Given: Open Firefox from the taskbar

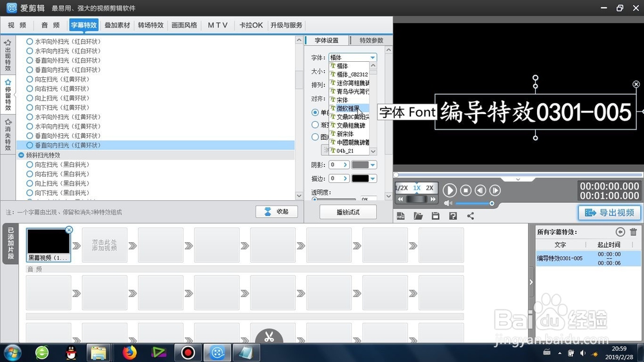Looking at the screenshot, I should (x=129, y=352).
